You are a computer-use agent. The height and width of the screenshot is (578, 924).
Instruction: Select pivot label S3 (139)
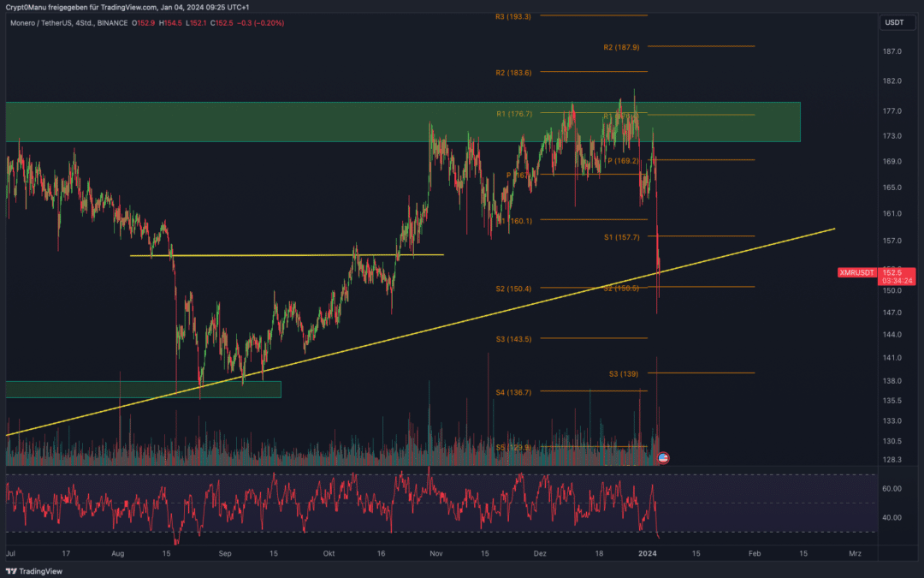[624, 374]
